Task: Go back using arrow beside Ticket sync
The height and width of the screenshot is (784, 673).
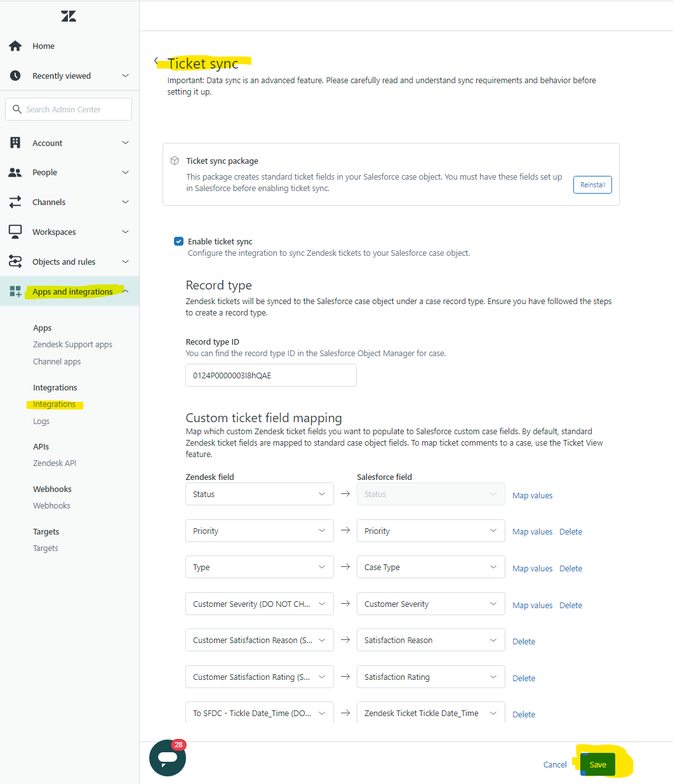Action: coord(156,61)
